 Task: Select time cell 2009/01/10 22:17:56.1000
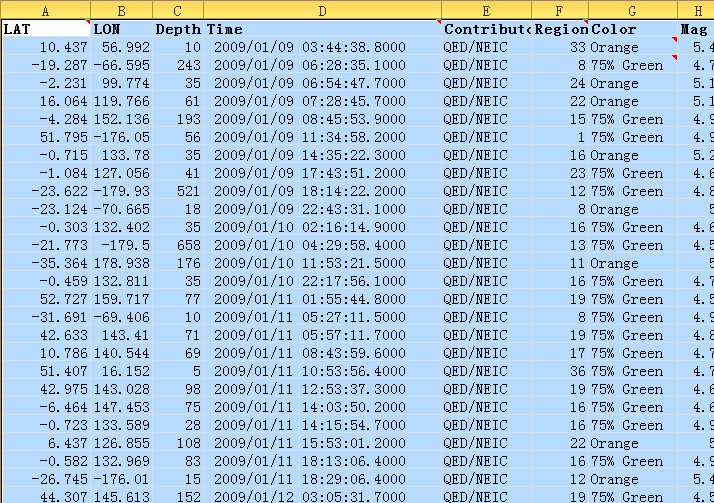[322, 280]
